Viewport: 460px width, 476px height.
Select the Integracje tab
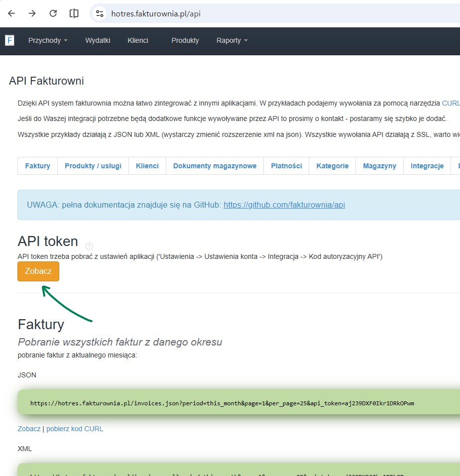point(427,166)
